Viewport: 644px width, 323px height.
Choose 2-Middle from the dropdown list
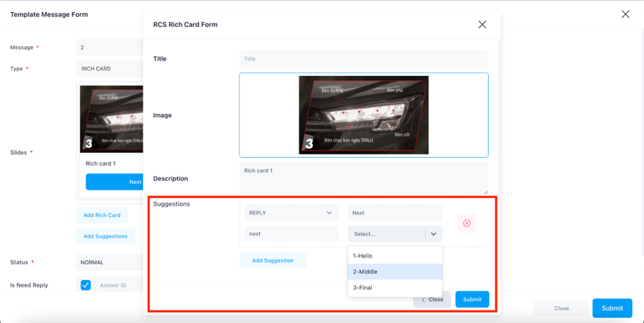394,271
